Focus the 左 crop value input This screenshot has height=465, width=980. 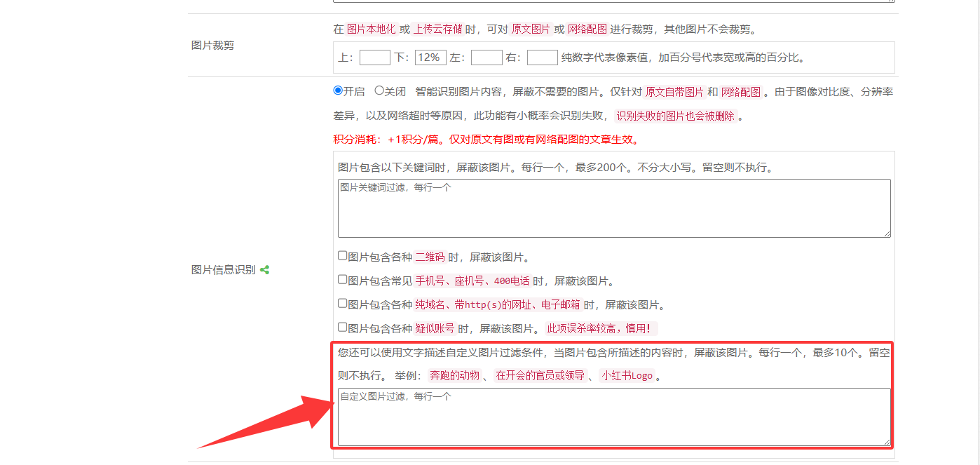click(486, 58)
